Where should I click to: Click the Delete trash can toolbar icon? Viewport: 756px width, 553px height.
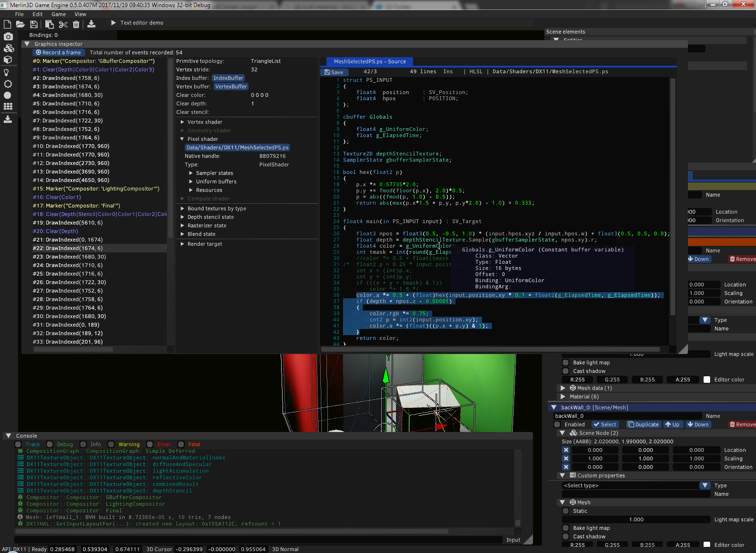[x=76, y=24]
